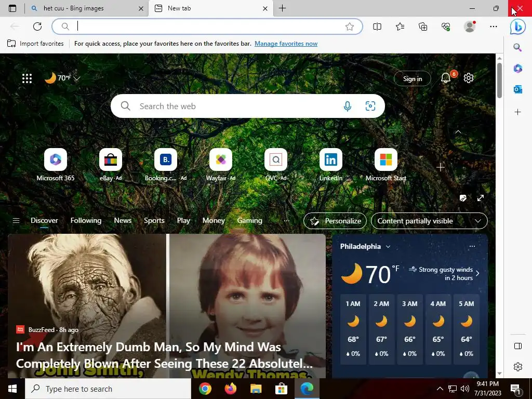Viewport: 532px width, 399px height.
Task: Expand background to full view arrows
Action: 481,198
